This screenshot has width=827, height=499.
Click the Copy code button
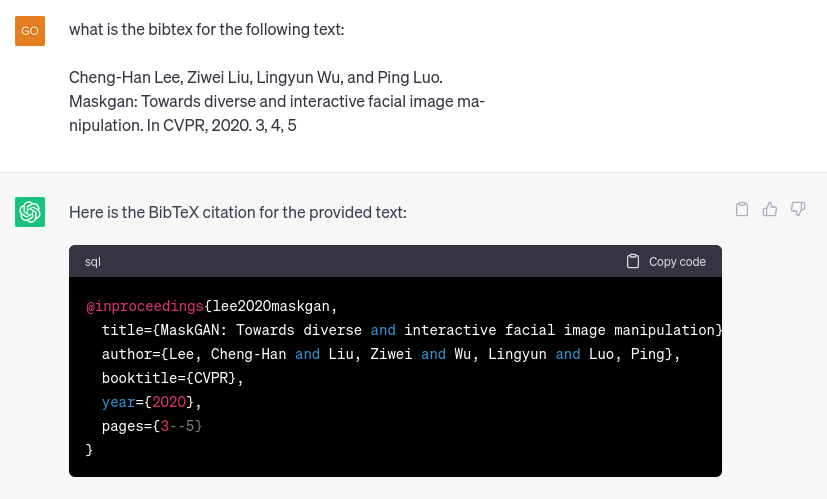pyautogui.click(x=666, y=262)
